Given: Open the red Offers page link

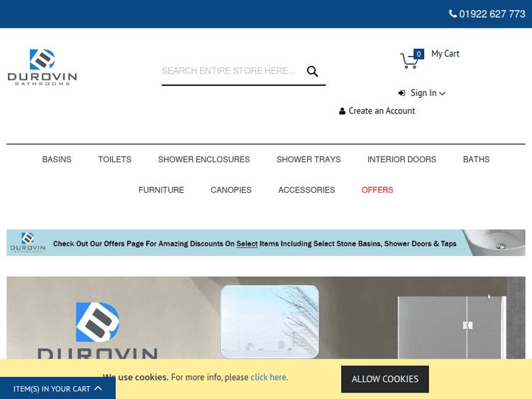Looking at the screenshot, I should (377, 190).
